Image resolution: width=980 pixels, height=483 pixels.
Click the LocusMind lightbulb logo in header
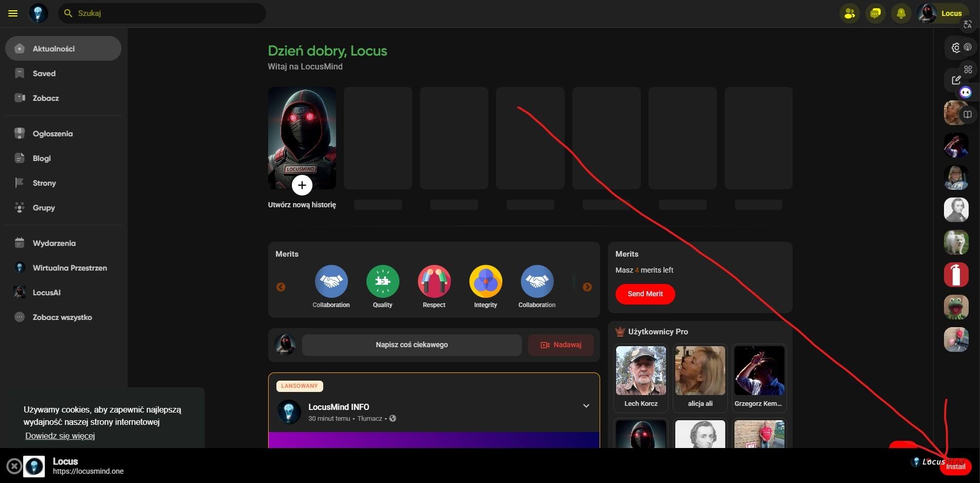(x=38, y=13)
